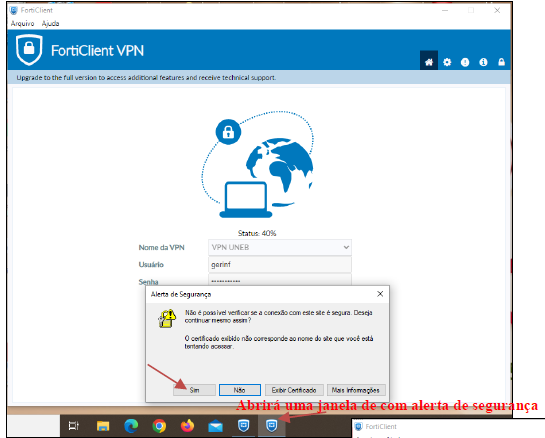Click the first FortiClient taskbar icon

[243, 425]
